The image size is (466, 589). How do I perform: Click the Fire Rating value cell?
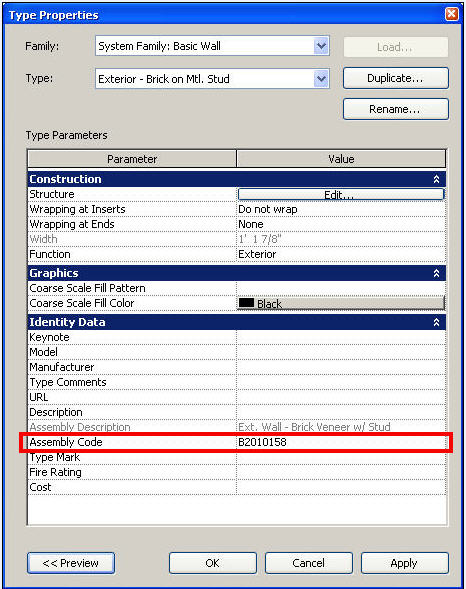[x=341, y=472]
